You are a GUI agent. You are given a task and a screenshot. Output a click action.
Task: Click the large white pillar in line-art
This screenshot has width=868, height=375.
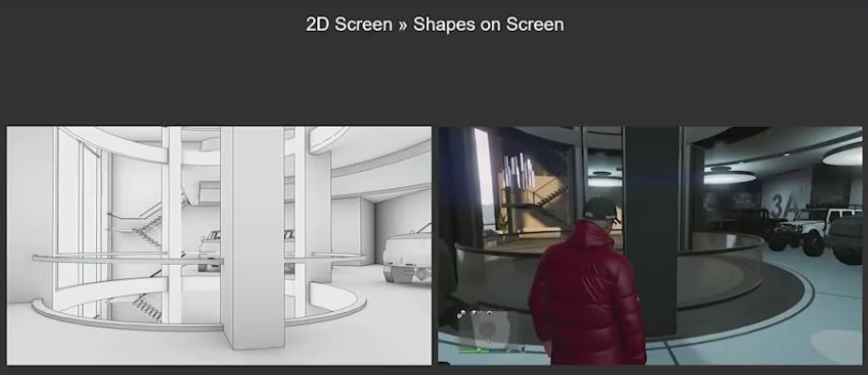pos(252,238)
